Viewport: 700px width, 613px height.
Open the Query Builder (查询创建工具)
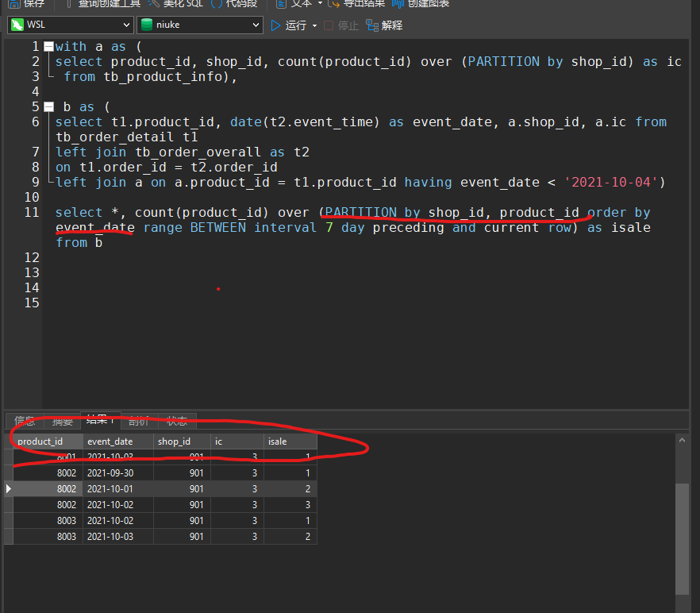(103, 4)
